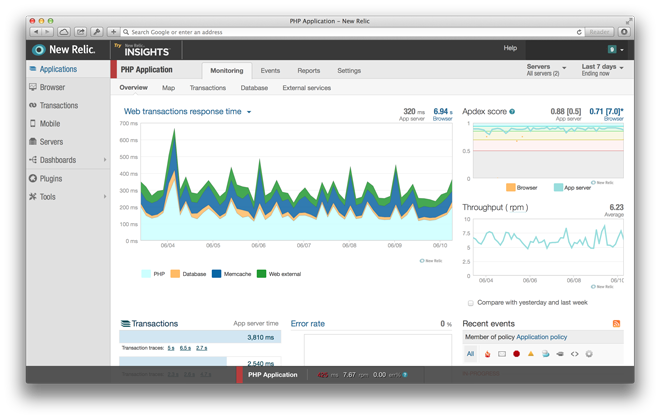
Task: Enable Compare with yesterday and last week
Action: click(471, 303)
